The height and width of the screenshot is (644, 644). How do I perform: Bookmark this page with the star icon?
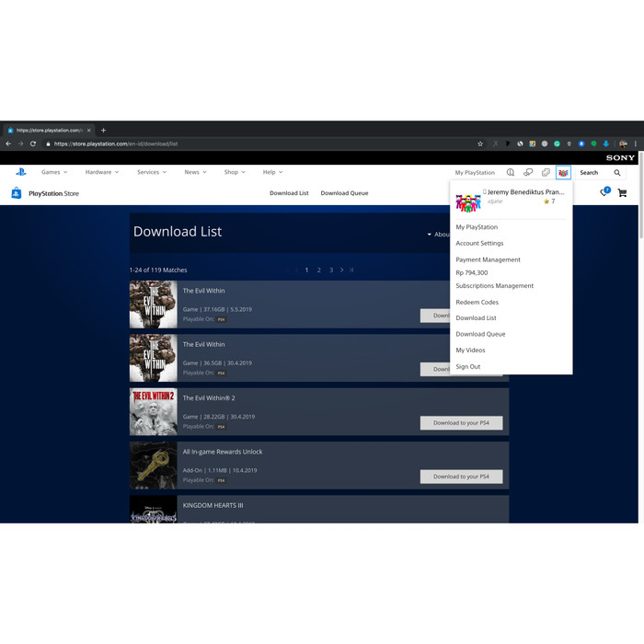(x=479, y=144)
